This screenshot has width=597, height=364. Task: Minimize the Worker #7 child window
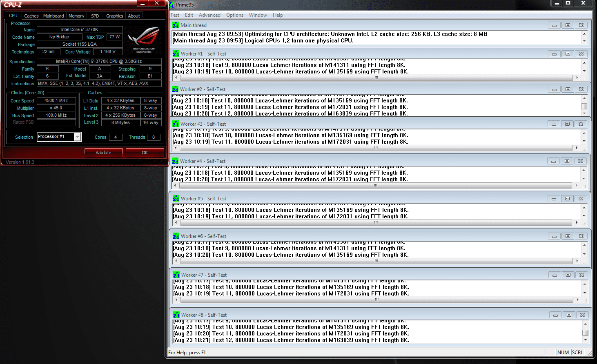555,275
